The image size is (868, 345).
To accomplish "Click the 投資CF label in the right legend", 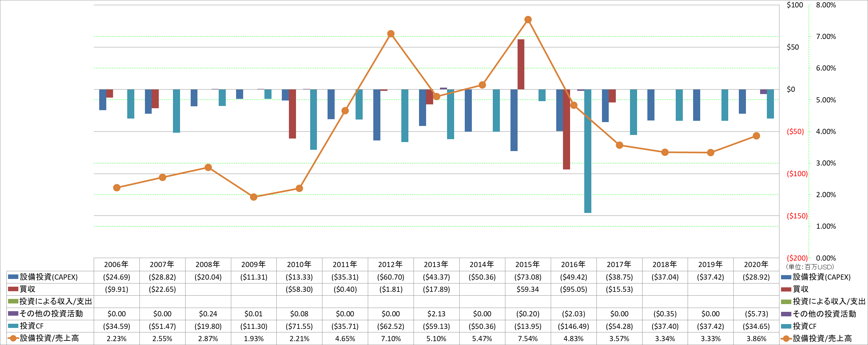I will click(x=804, y=326).
